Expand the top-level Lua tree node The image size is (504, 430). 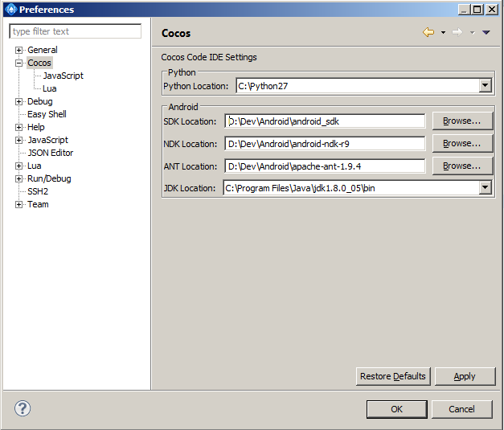point(18,166)
